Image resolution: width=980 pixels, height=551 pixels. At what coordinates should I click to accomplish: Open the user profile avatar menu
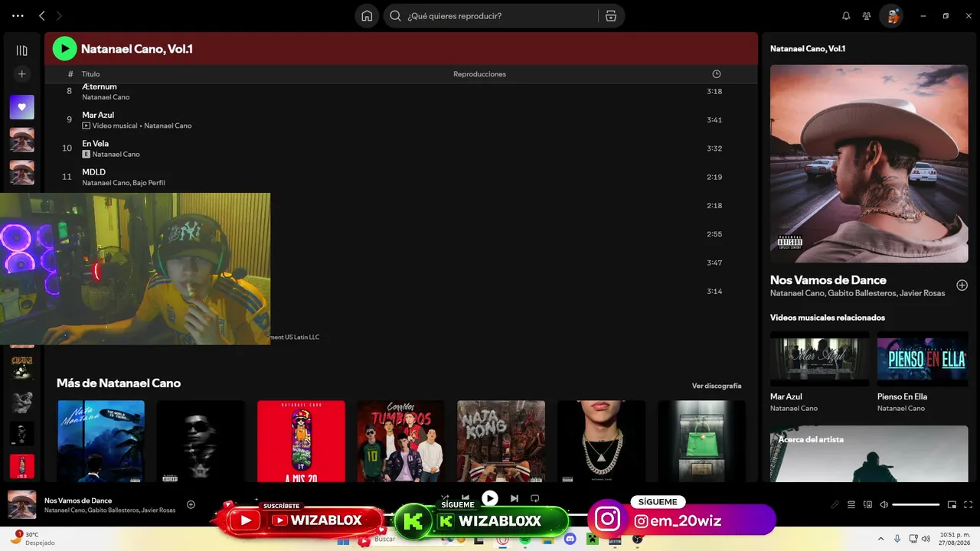point(891,16)
